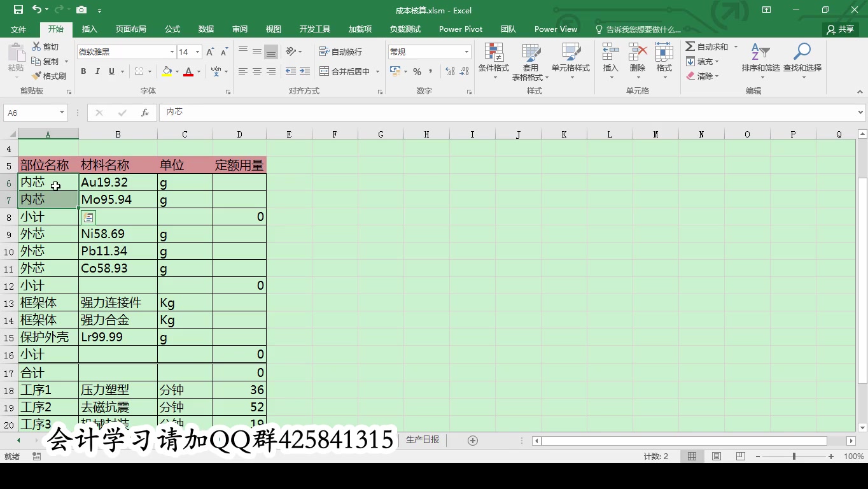Image resolution: width=868 pixels, height=489 pixels.
Task: Switch to the 数据 Data tab
Action: (x=206, y=29)
